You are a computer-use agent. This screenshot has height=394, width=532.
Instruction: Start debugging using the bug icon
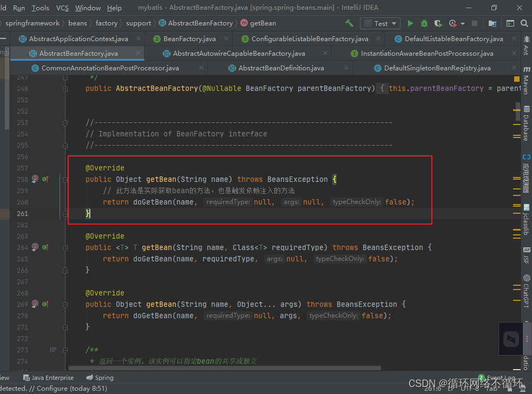click(x=424, y=24)
